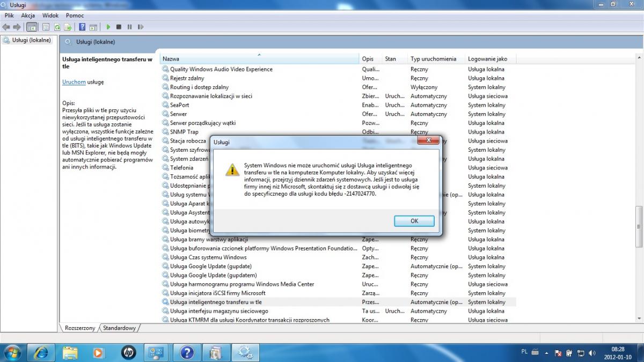This screenshot has width=644, height=362.
Task: Open the Pomoc menu
Action: tap(75, 16)
